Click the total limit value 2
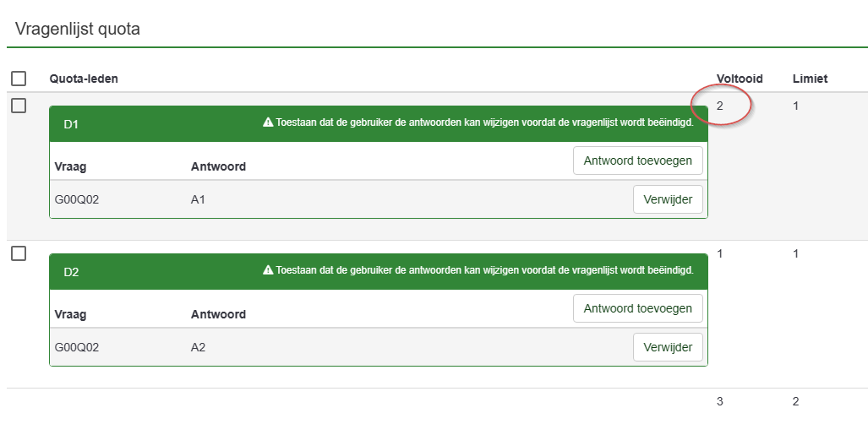The height and width of the screenshot is (424, 868). pyautogui.click(x=796, y=401)
